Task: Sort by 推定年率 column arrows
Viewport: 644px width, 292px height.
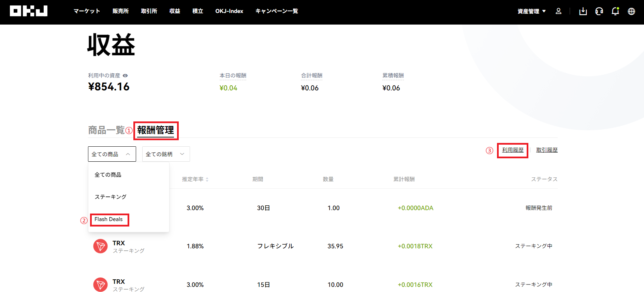Action: click(207, 179)
